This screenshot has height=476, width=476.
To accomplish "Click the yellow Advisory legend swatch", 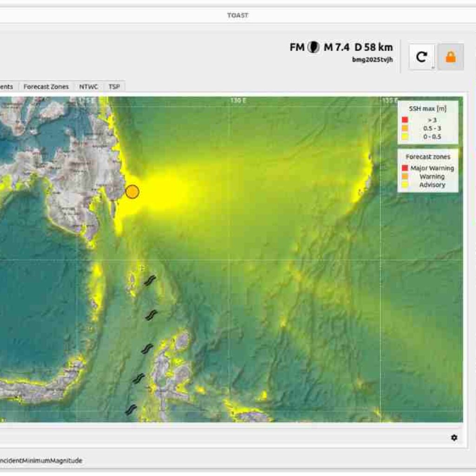I will [x=405, y=185].
